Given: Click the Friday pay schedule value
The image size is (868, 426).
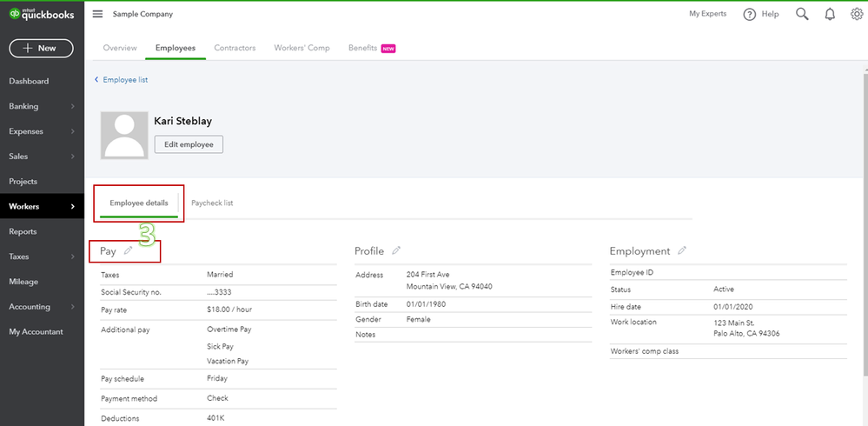Looking at the screenshot, I should click(x=217, y=378).
